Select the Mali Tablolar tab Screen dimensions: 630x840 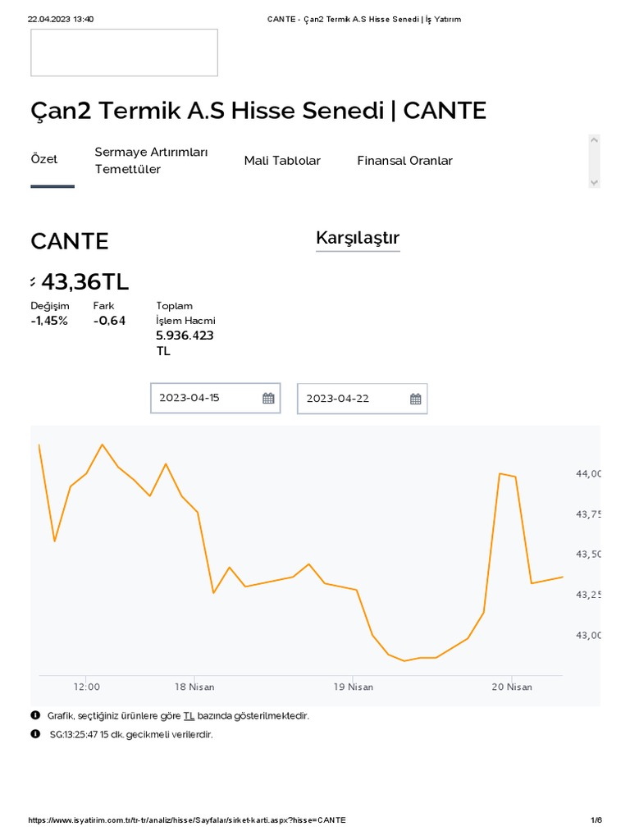[x=282, y=161]
